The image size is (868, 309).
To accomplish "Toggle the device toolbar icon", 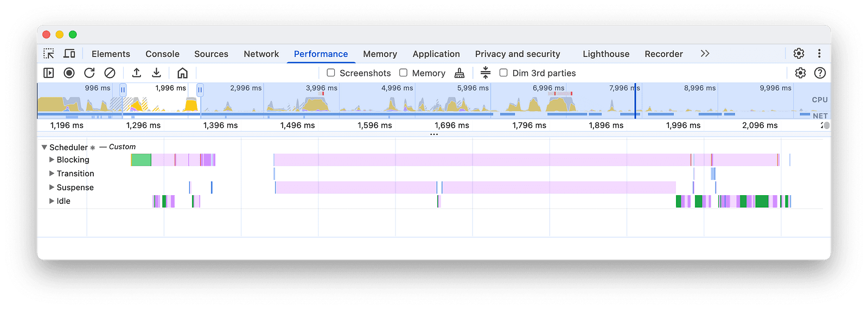I will pos(69,54).
